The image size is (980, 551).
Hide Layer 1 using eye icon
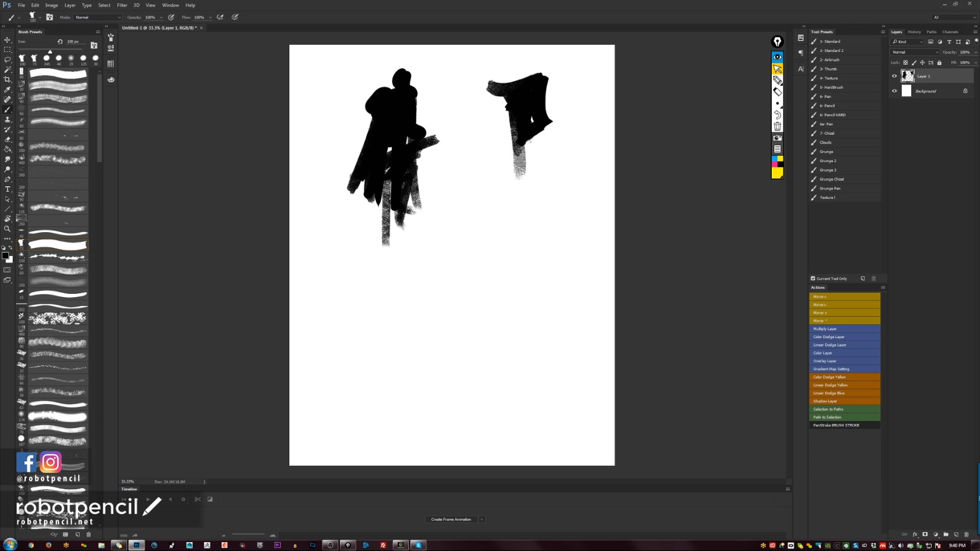click(894, 76)
